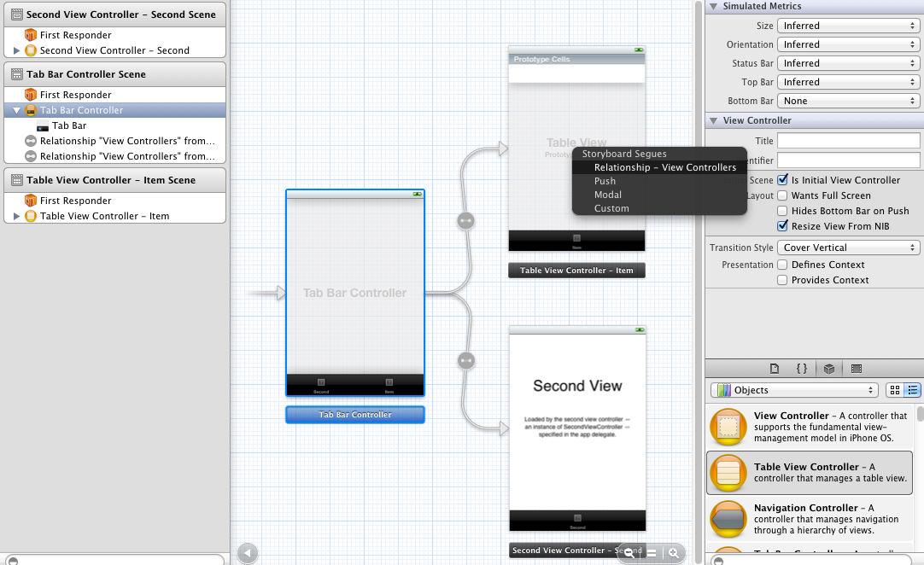Select the Tab Bar Controller scene label
This screenshot has width=924, height=565.
pos(355,415)
